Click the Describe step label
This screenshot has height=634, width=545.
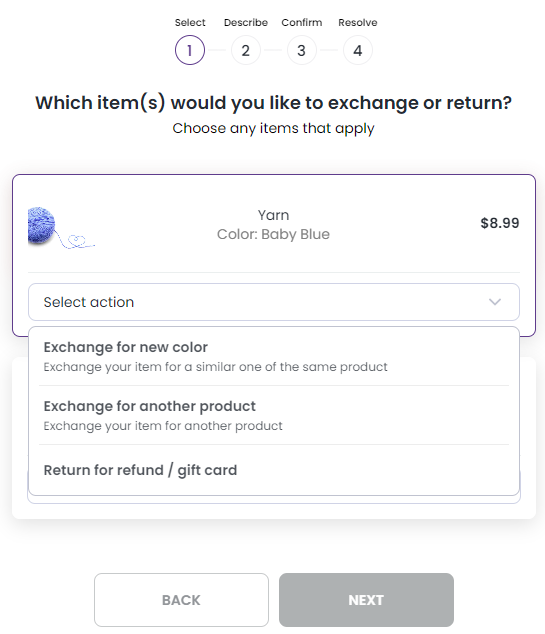(246, 23)
